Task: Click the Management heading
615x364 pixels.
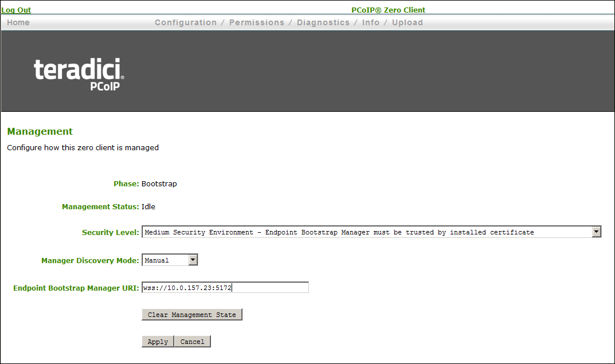Action: [x=40, y=131]
